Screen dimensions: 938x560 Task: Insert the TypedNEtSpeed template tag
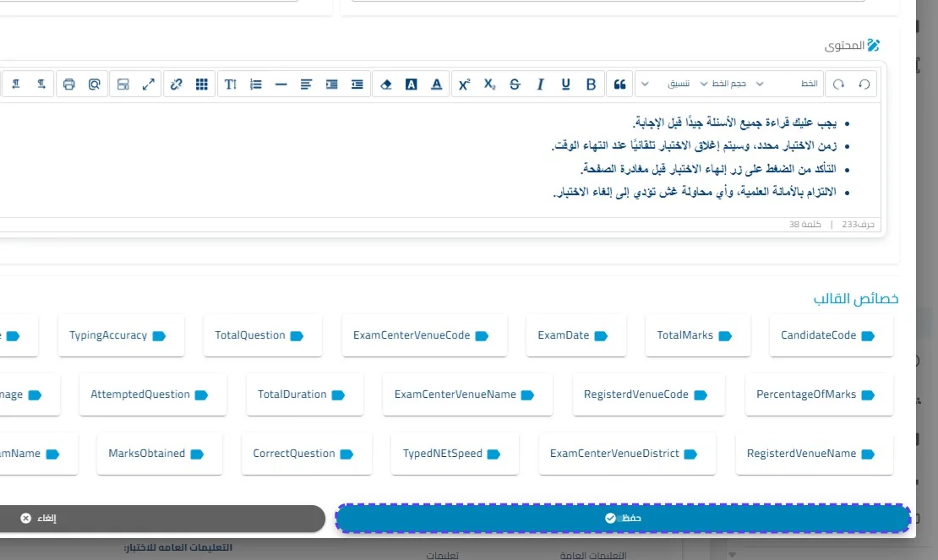pyautogui.click(x=455, y=454)
